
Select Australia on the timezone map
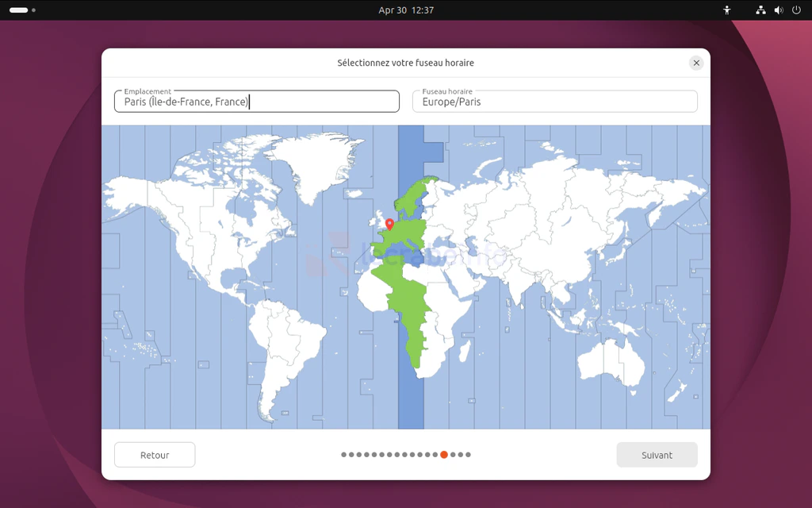pos(611,361)
